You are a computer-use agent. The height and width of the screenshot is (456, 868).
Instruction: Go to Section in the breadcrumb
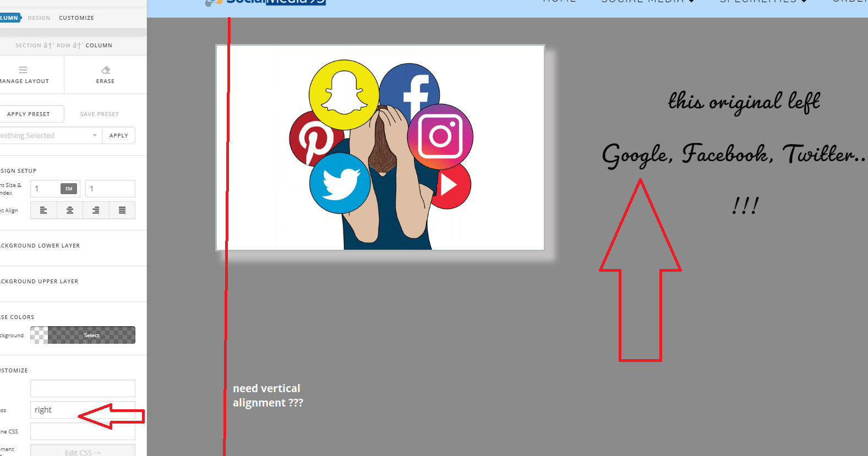(28, 46)
